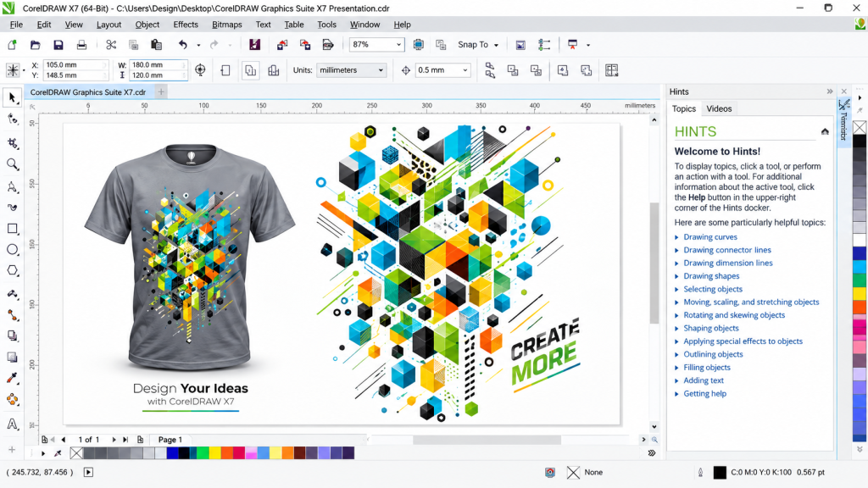868x488 pixels.
Task: Save the document with the floppy icon
Action: (x=58, y=45)
